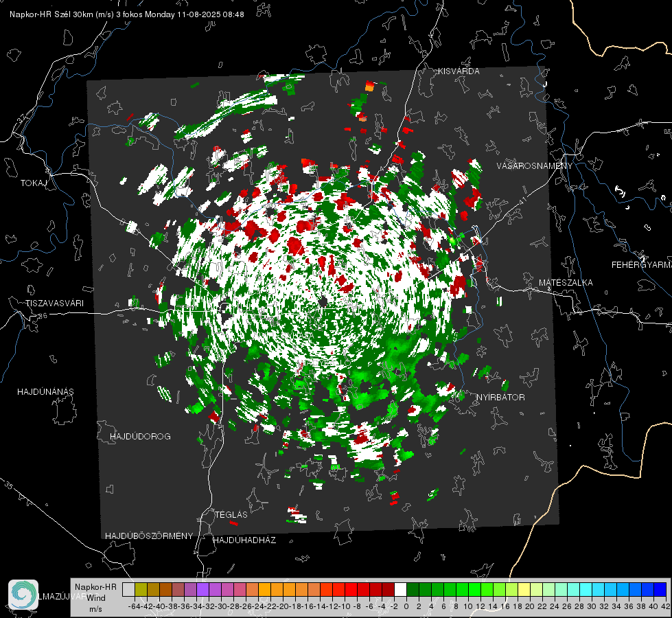The image size is (672, 618).
Task: Select the HAJDÚDOROG town label
Action: [140, 436]
